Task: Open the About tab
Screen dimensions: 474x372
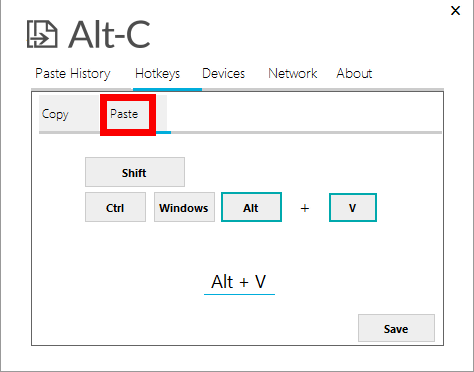Action: (x=354, y=73)
